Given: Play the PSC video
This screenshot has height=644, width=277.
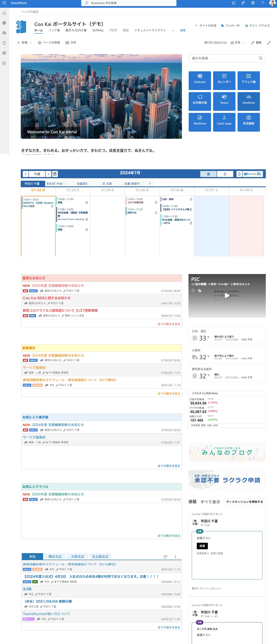Looking at the screenshot, I should click(x=227, y=295).
